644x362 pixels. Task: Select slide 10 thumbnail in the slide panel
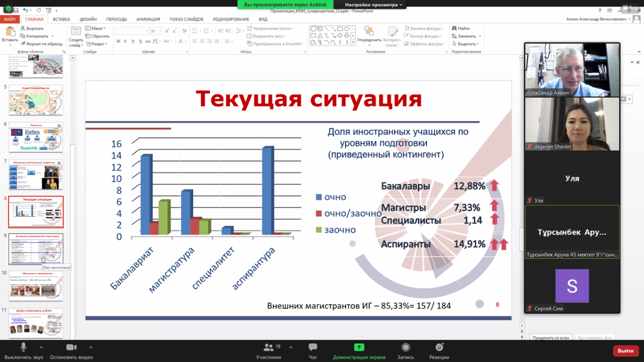tap(35, 286)
